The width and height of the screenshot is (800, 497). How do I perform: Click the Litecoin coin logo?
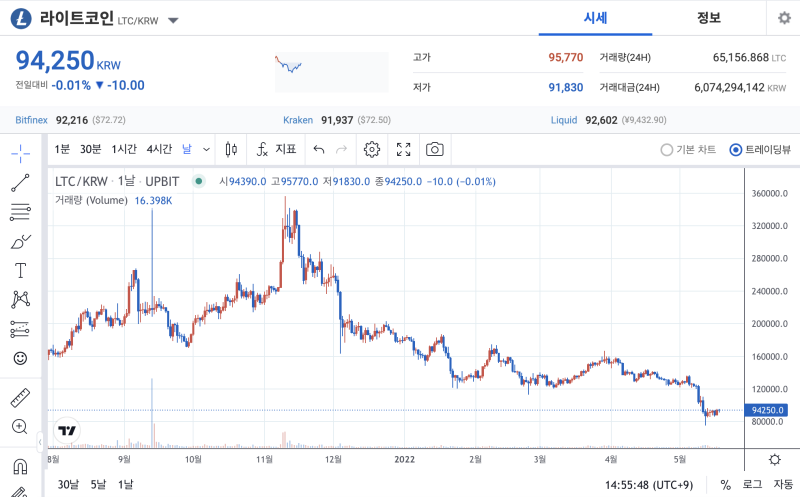pos(21,19)
